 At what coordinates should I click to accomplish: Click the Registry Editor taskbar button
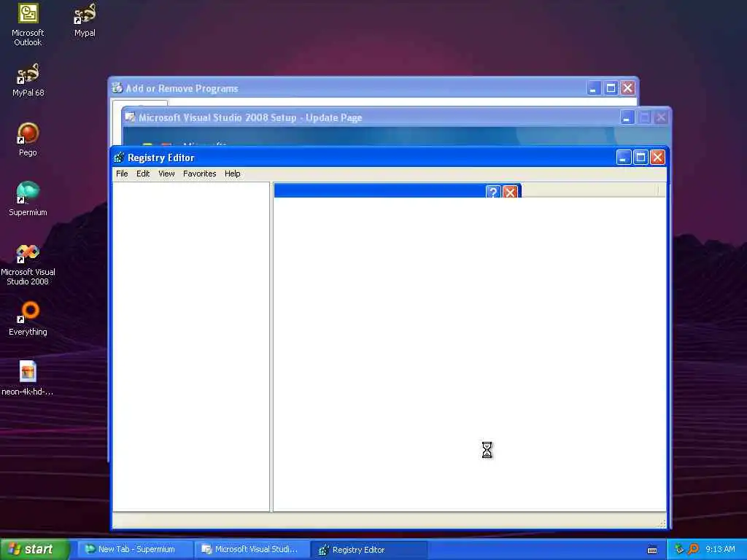click(x=369, y=550)
